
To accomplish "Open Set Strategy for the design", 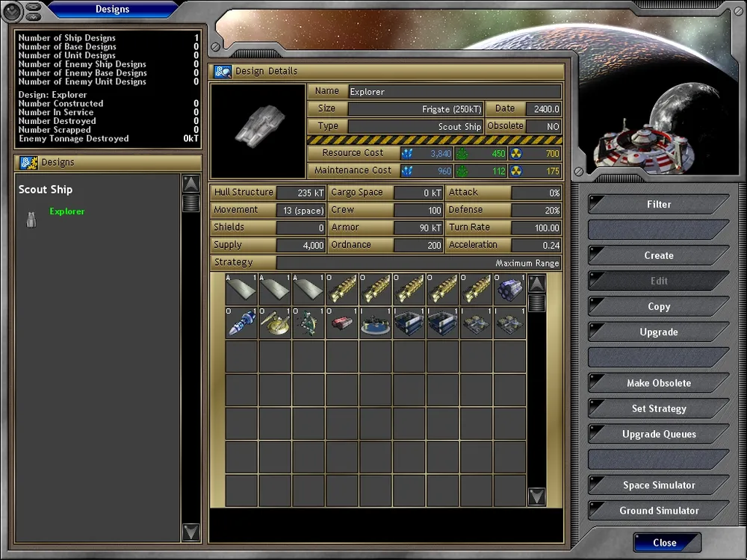I will click(x=658, y=408).
